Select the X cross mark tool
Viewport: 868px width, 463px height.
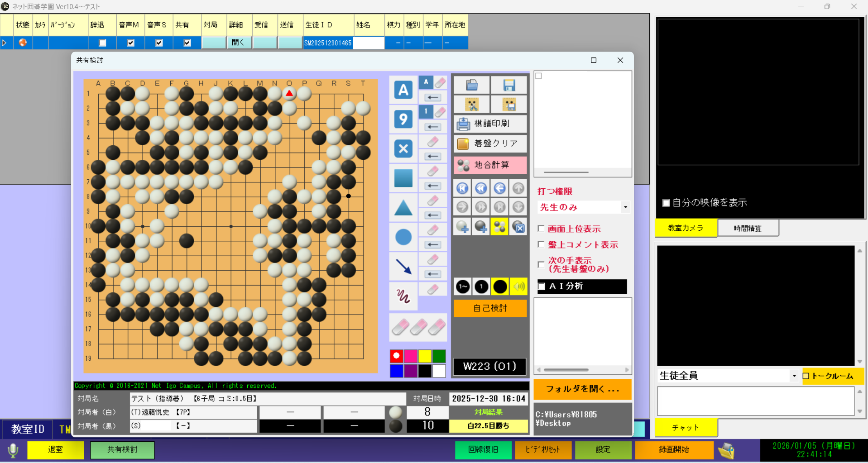coord(403,148)
